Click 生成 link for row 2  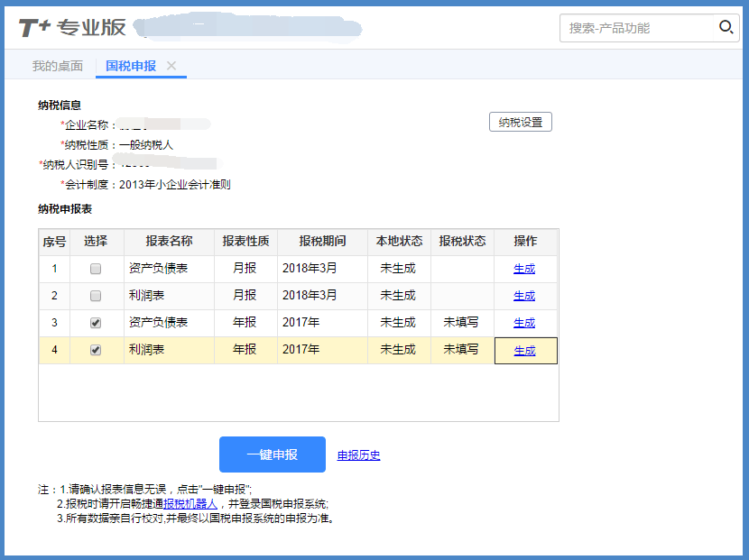click(x=524, y=296)
